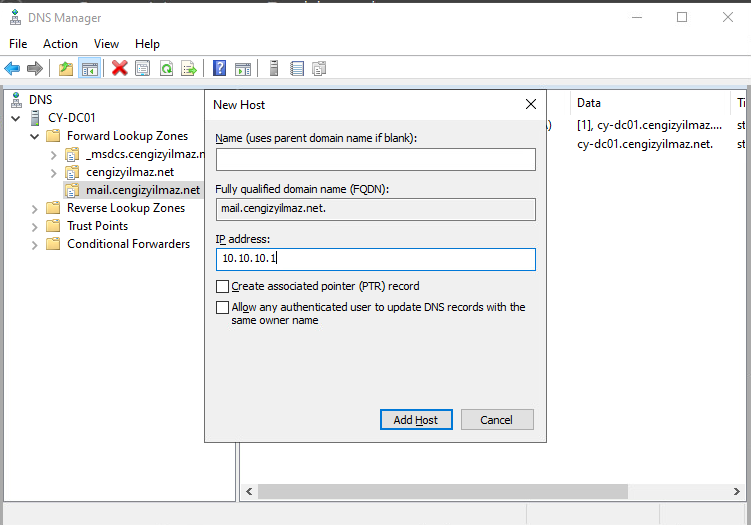
Task: Click the Properties toolbar icon
Action: [x=143, y=69]
